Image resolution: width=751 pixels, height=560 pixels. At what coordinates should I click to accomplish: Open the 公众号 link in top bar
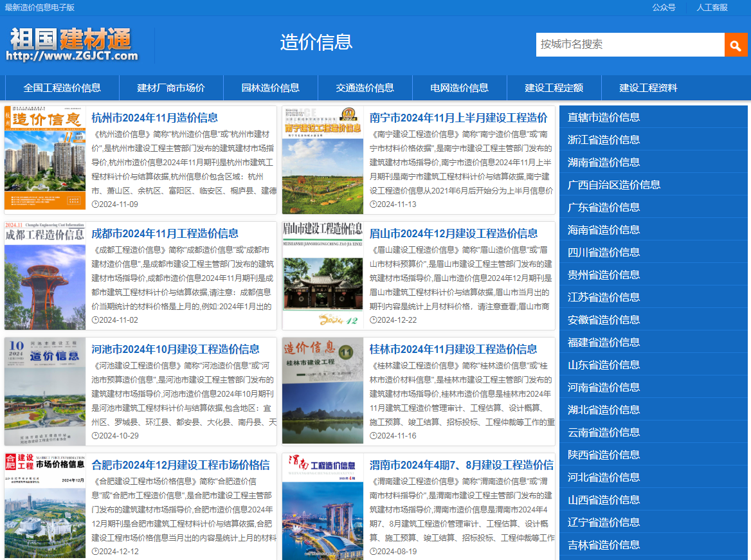664,7
